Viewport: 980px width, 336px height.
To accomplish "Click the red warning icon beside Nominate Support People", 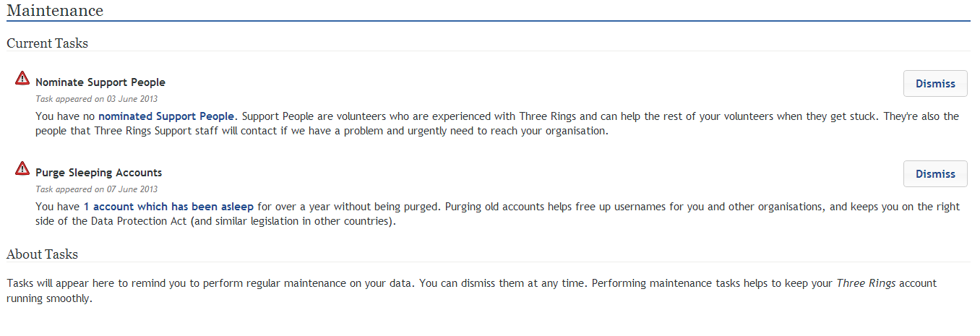I will 22,78.
